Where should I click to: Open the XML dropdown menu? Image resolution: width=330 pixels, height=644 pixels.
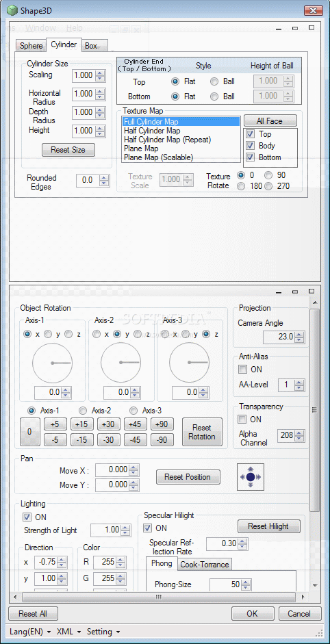69,631
